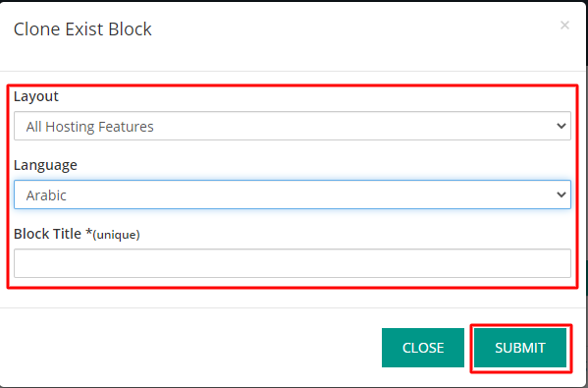Click the 'Layout' field label
This screenshot has height=388, width=588.
(36, 96)
